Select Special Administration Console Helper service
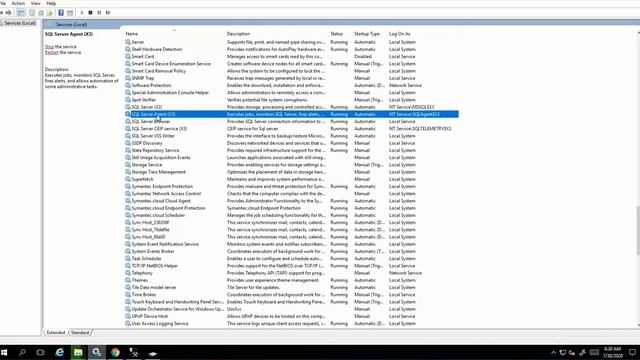Image resolution: width=640 pixels, height=360 pixels. (x=292, y=93)
